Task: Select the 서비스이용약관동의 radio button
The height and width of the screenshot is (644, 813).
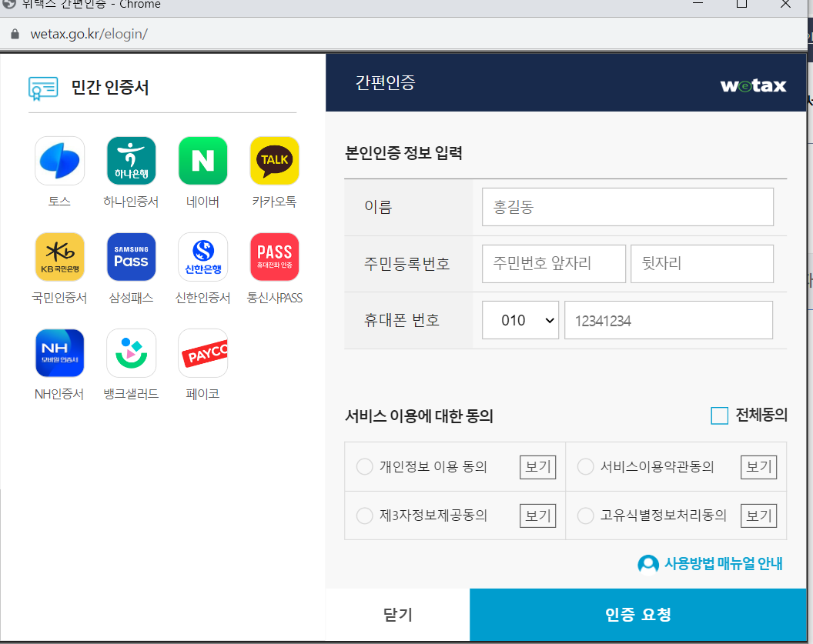Action: click(585, 467)
